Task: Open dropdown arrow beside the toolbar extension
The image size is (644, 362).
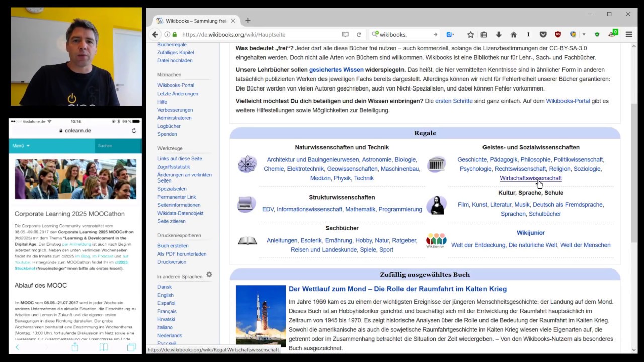Action: pos(584,35)
